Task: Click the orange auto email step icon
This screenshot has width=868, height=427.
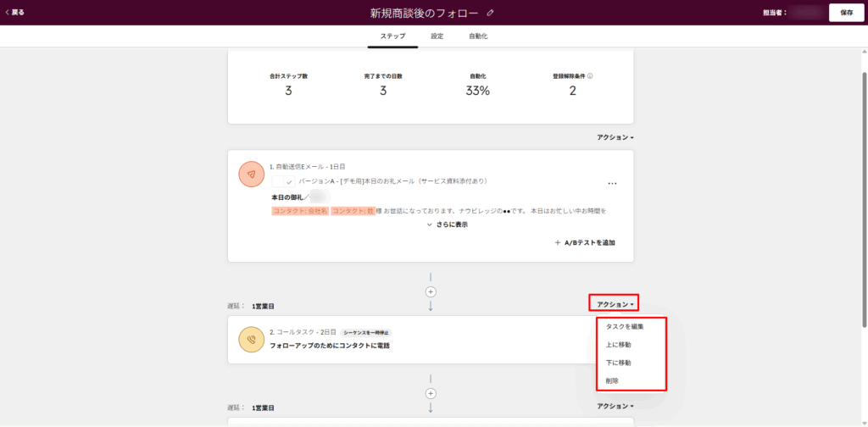Action: [251, 175]
